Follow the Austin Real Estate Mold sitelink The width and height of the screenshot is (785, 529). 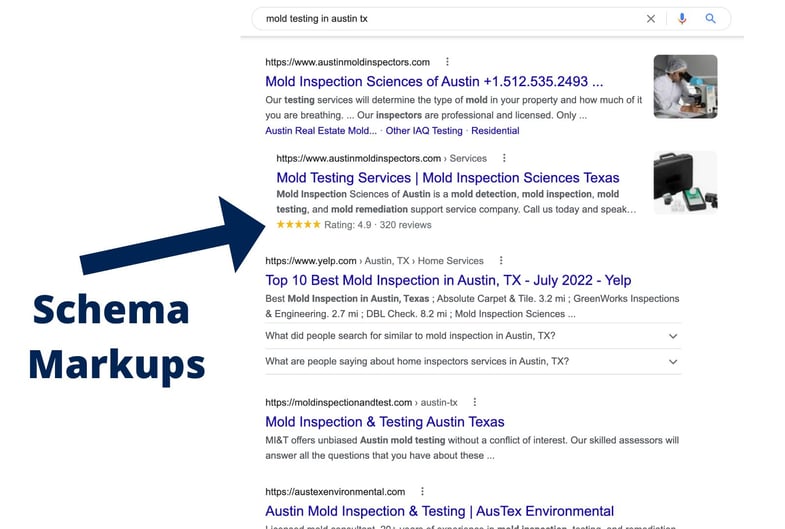click(321, 131)
